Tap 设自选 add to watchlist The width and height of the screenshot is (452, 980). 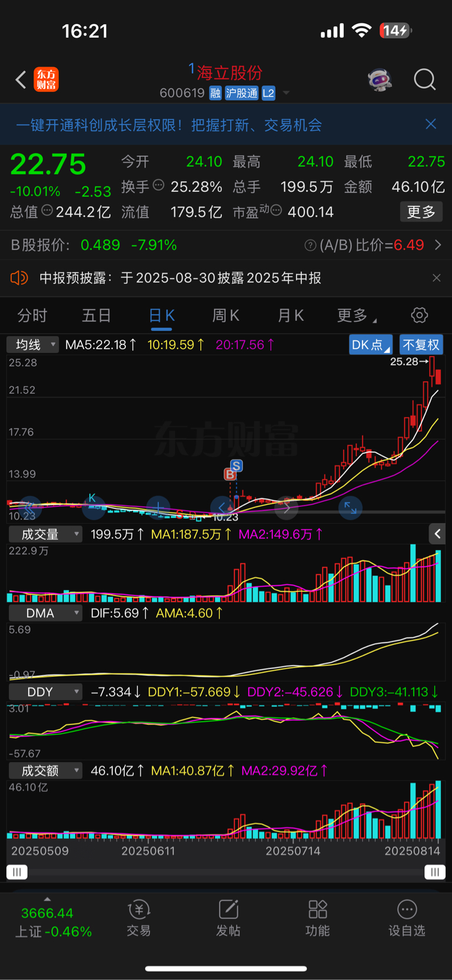tap(407, 918)
